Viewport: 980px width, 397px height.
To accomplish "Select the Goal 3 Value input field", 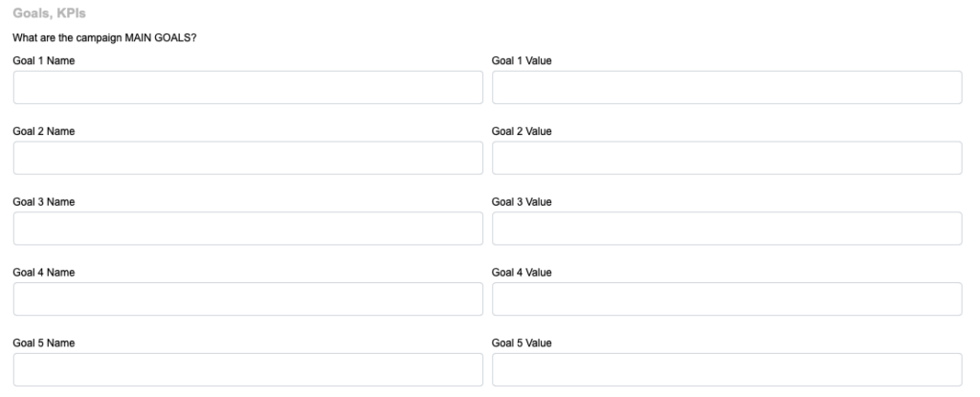I will point(726,229).
